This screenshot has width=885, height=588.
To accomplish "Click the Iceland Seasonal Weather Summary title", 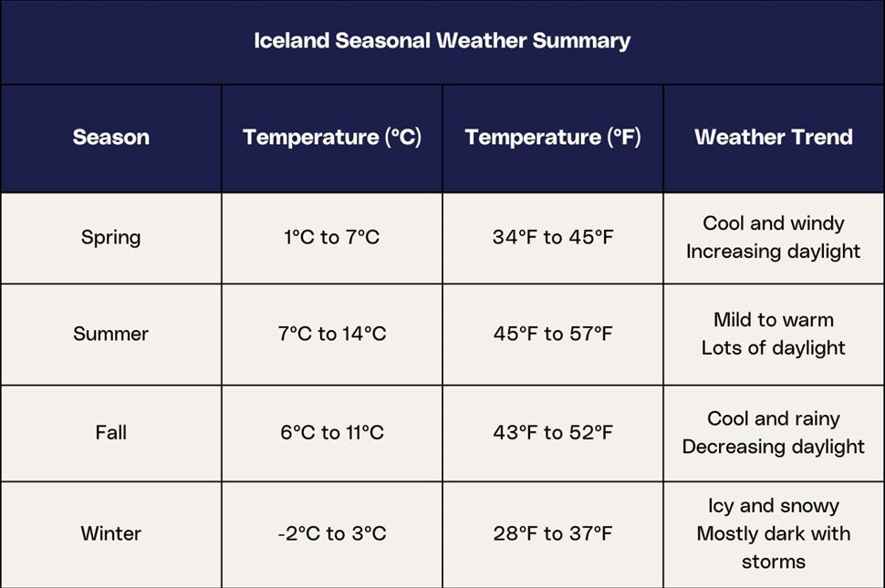I will [x=442, y=41].
